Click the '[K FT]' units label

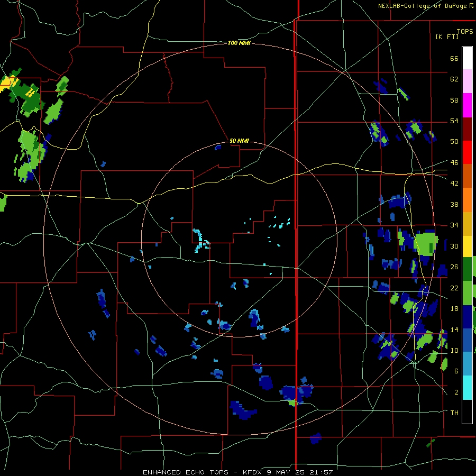tap(447, 36)
